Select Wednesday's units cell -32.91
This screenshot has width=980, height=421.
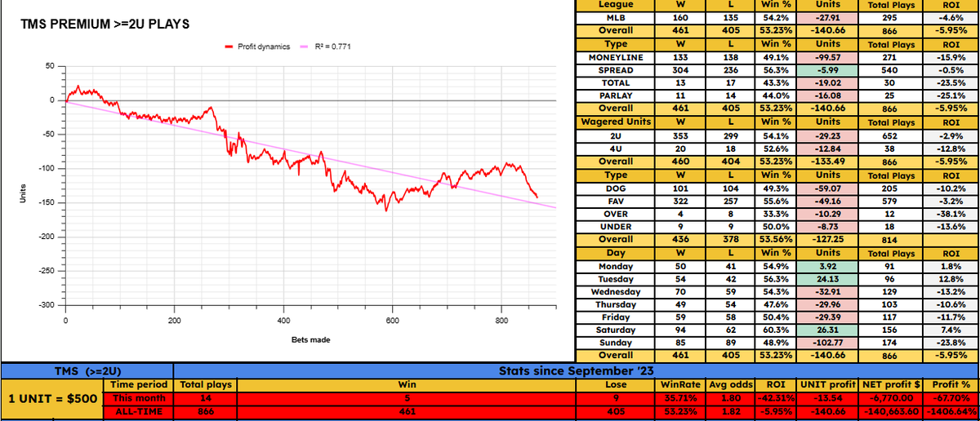[x=827, y=291]
